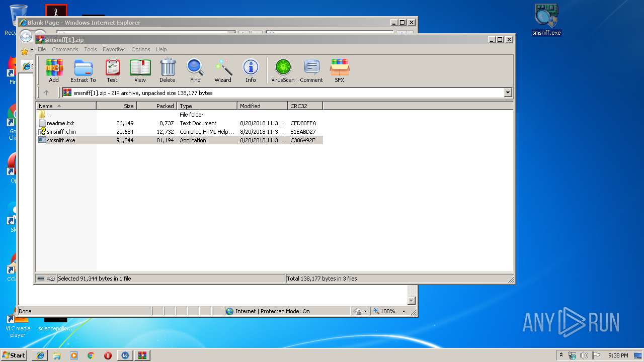Open the Options menu
Viewport: 644px width, 362px height.
[x=141, y=49]
